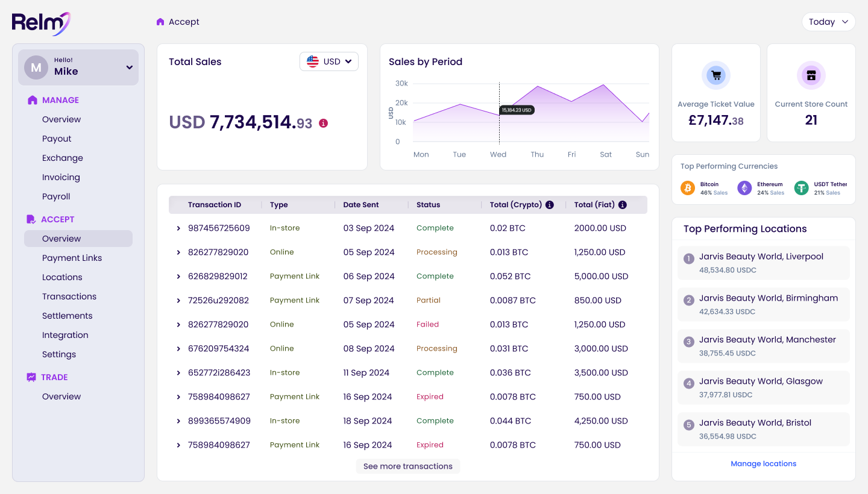Click the store icon above Current Store Count
This screenshot has height=494, width=868.
(x=811, y=75)
